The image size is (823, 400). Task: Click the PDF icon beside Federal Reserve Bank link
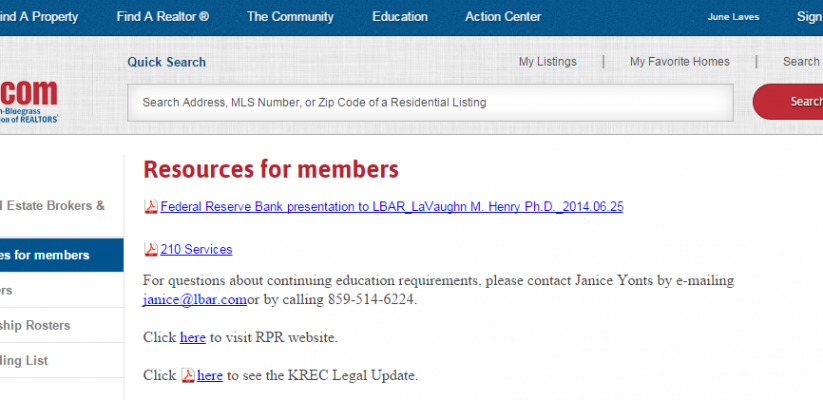(151, 207)
